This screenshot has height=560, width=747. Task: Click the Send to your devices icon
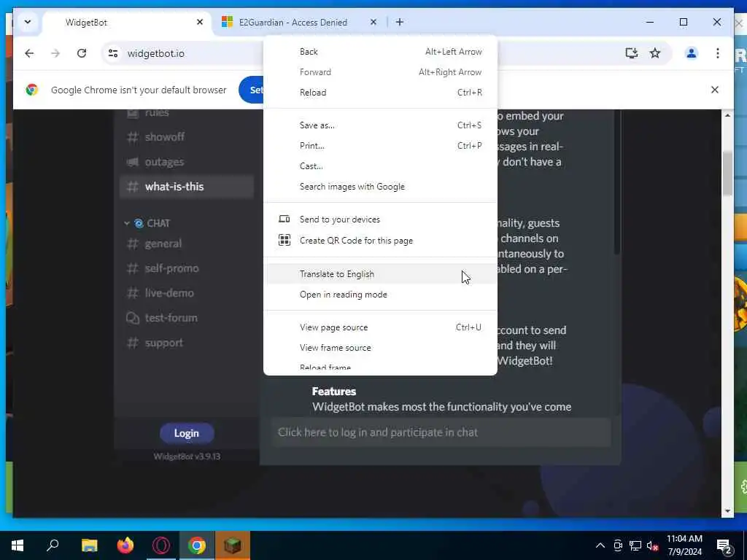[285, 219]
